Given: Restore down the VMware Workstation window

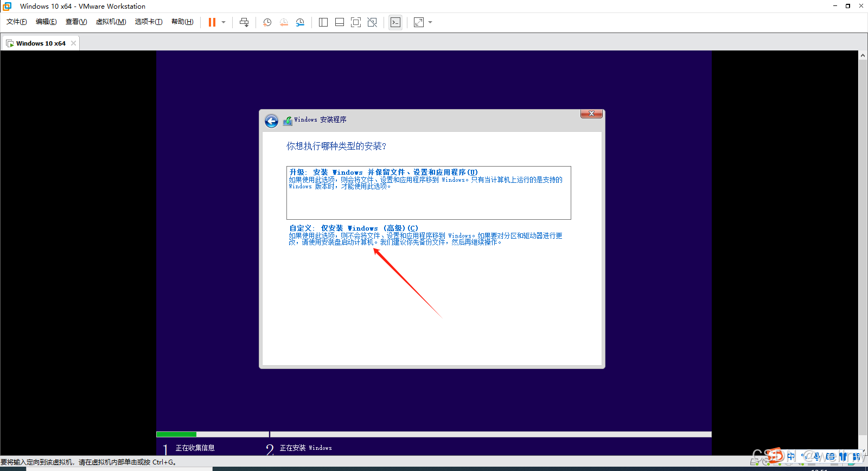Looking at the screenshot, I should point(848,6).
